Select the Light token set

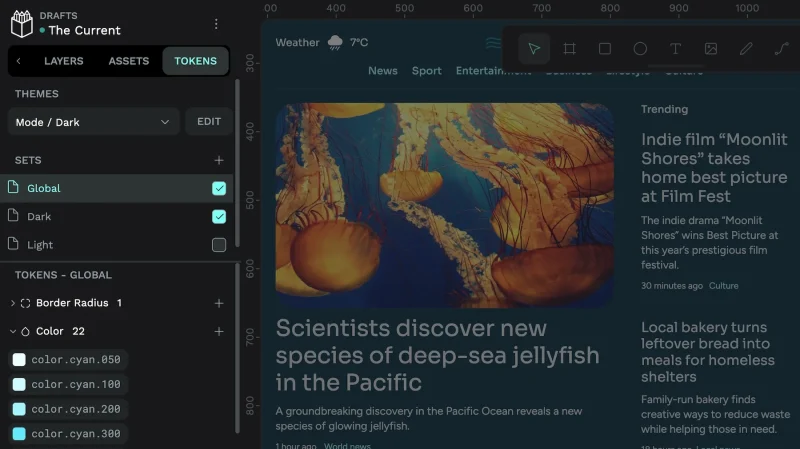point(116,245)
